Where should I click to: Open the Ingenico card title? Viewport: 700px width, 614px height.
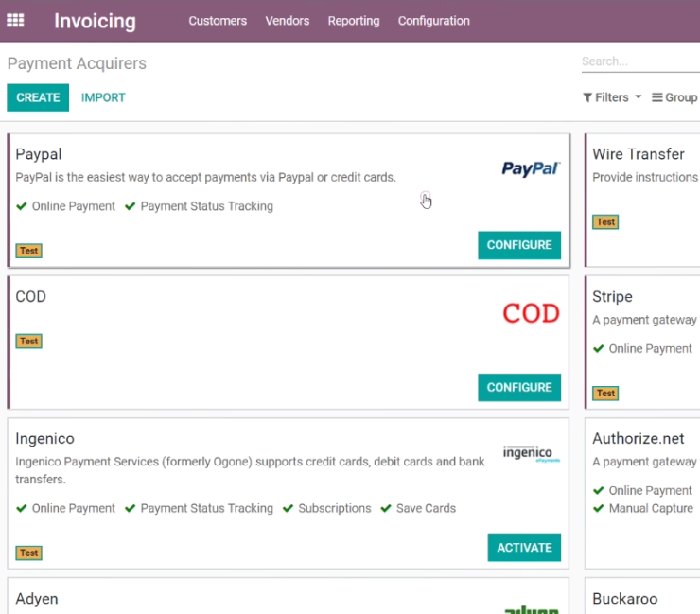pos(45,439)
